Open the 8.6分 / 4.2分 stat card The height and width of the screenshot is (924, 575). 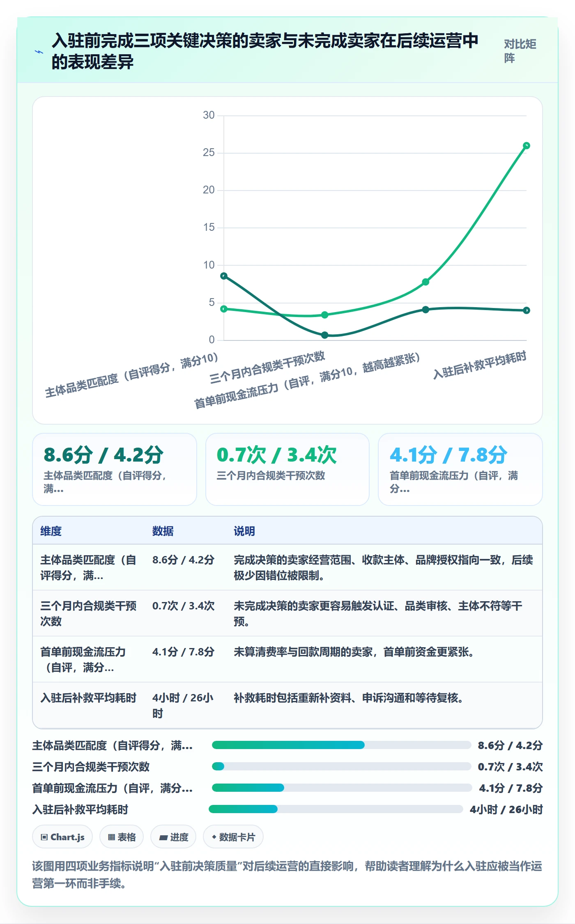point(115,469)
